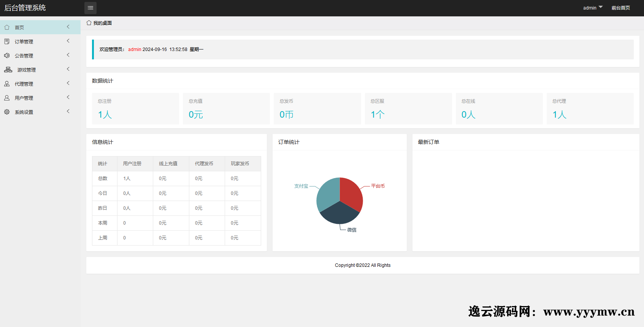Open the 用户管理 sidebar menu
The width and height of the screenshot is (644, 327).
click(x=40, y=98)
